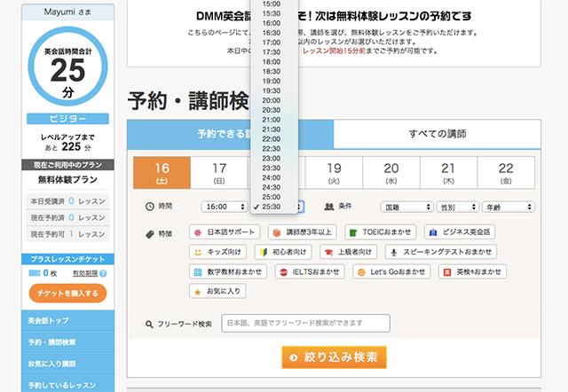
Task: Click the 本日受講済 0 レッスン row
Action: (67, 201)
